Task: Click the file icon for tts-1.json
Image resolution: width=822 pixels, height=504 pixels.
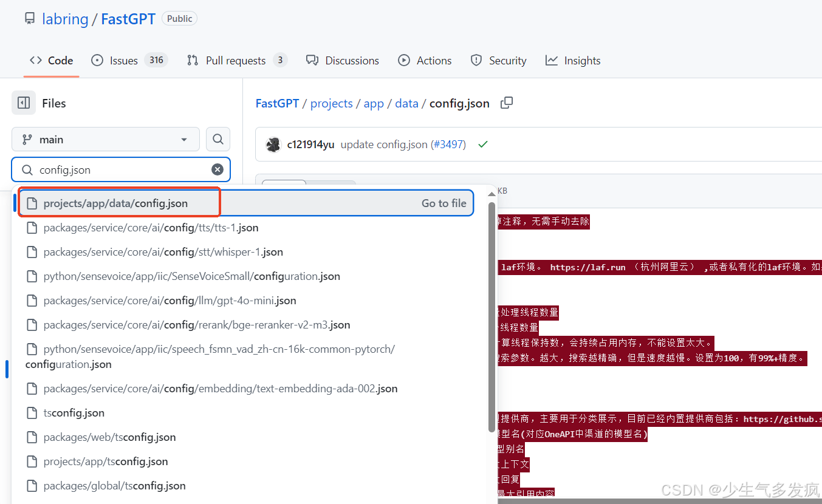Action: tap(32, 228)
